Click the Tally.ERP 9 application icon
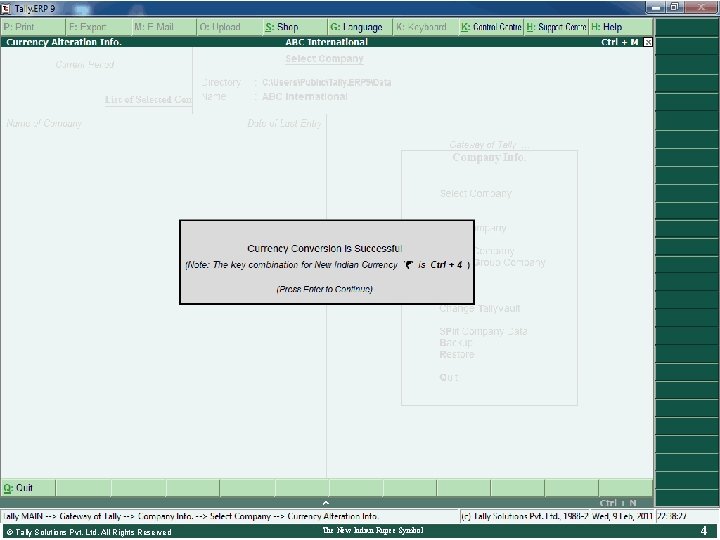 6,8
